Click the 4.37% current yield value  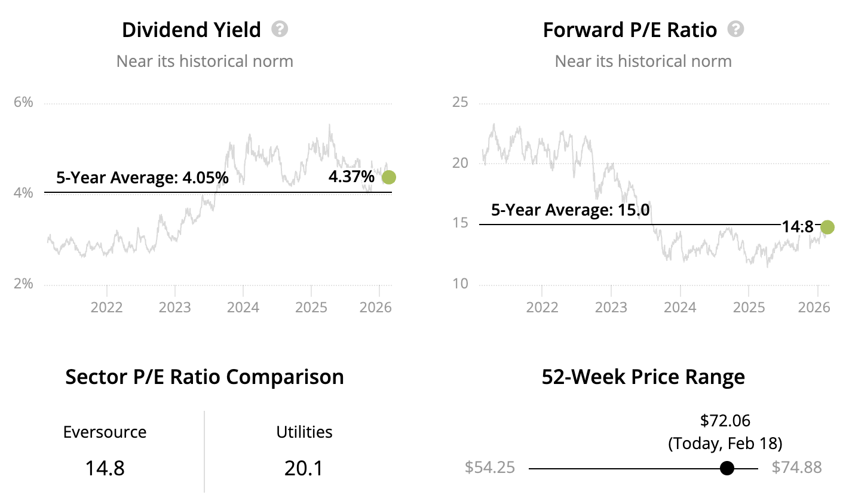coord(351,177)
